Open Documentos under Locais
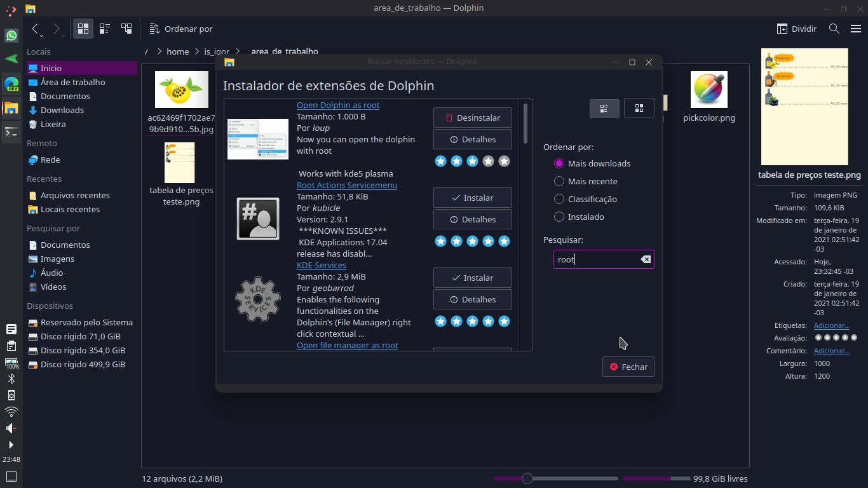Image resolution: width=868 pixels, height=488 pixels. pyautogui.click(x=81, y=96)
